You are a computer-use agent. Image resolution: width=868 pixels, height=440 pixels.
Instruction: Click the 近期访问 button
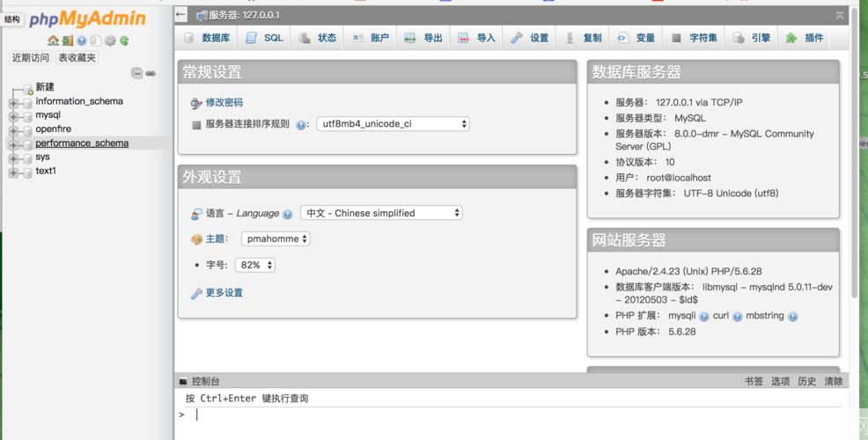click(31, 57)
